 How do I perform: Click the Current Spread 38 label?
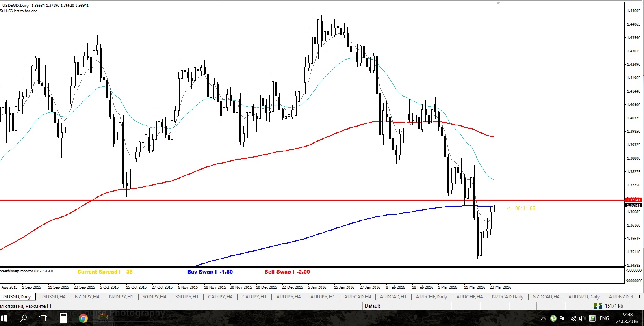[x=105, y=272]
